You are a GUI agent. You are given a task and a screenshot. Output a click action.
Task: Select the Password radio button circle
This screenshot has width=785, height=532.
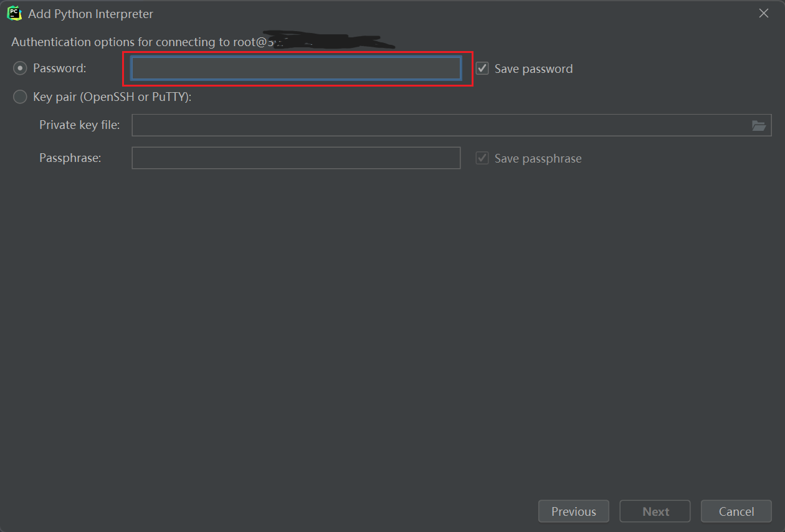(20, 69)
